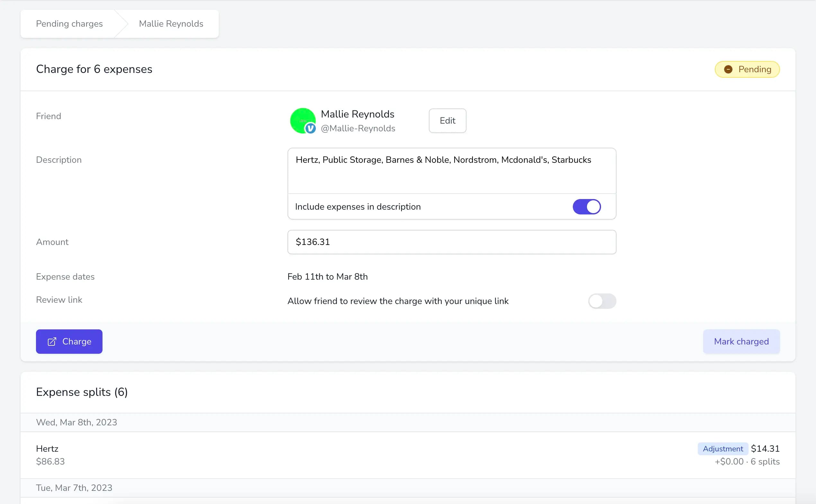Click the Adjustment tag on Hertz
Image resolution: width=816 pixels, height=504 pixels.
click(x=723, y=449)
